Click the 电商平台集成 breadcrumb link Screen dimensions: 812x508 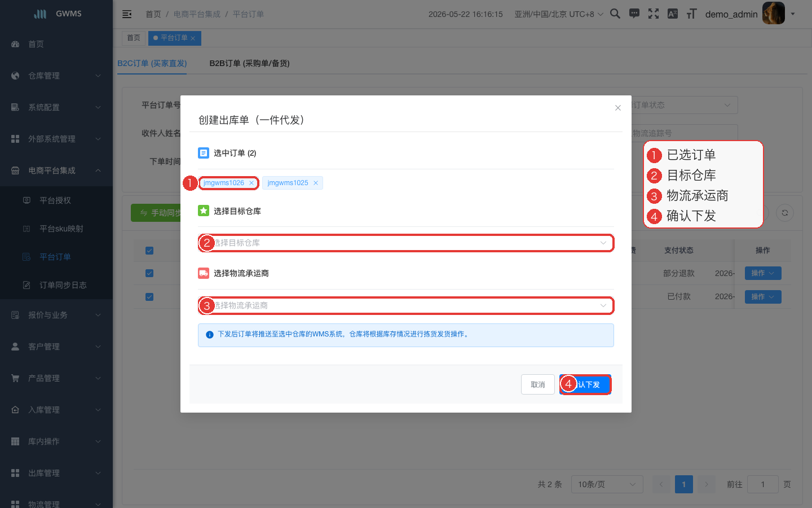coord(197,14)
